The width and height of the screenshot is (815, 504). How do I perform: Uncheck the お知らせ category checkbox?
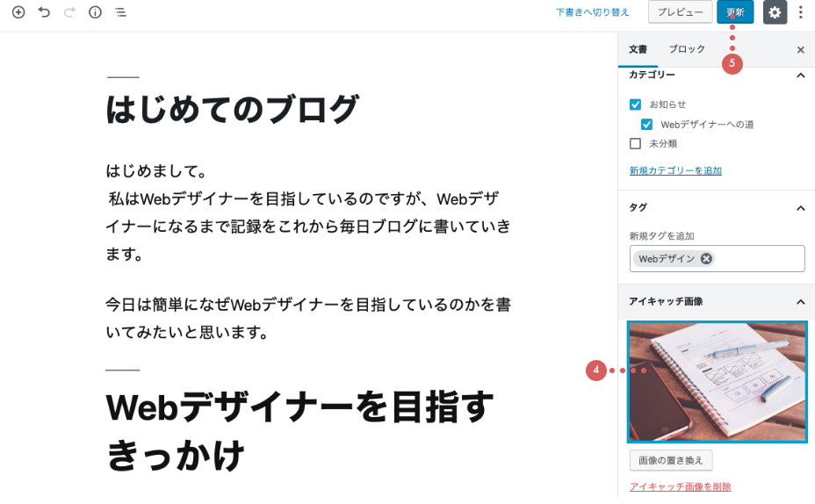pyautogui.click(x=635, y=104)
